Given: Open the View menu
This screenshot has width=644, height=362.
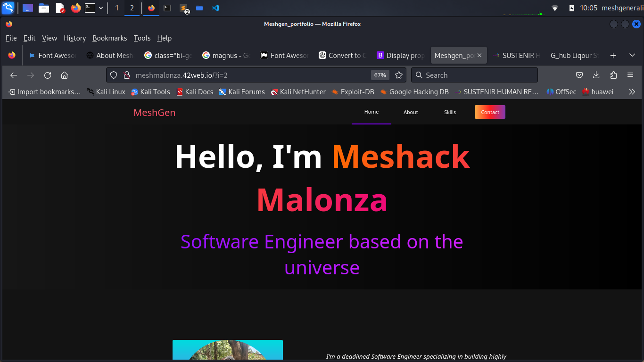Looking at the screenshot, I should [50, 38].
